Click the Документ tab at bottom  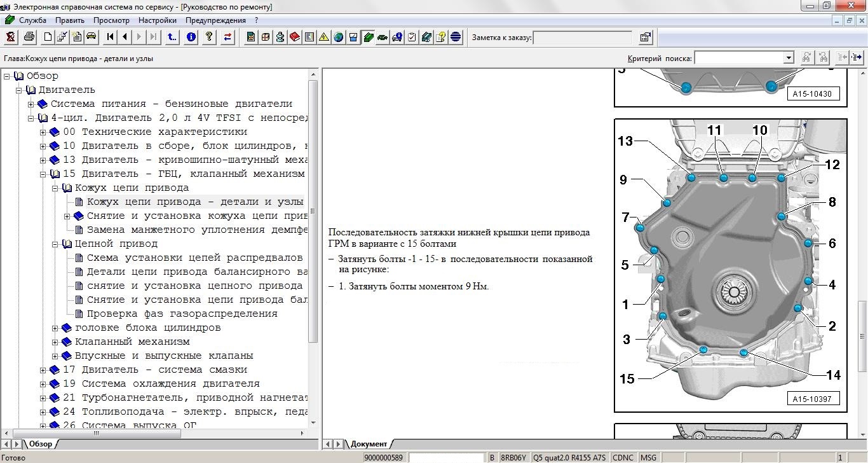pos(369,444)
